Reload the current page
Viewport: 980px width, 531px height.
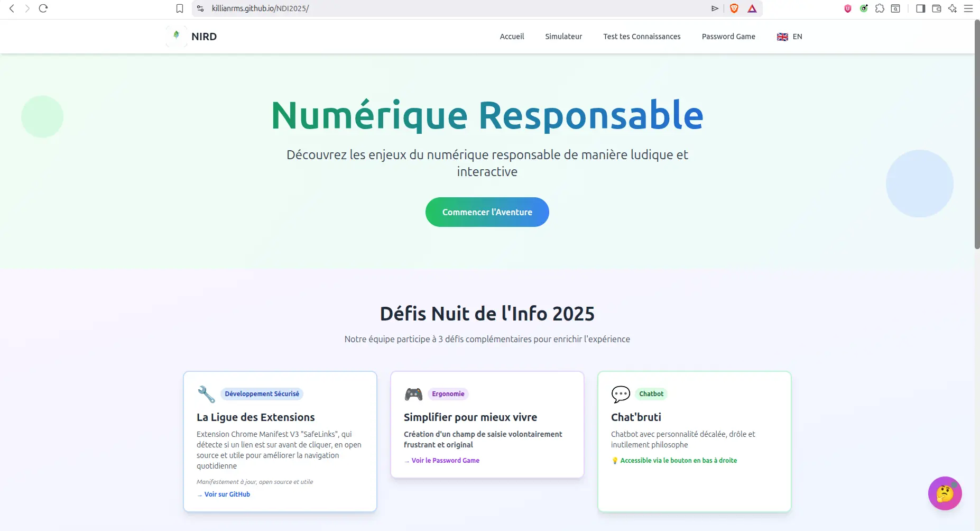(43, 8)
